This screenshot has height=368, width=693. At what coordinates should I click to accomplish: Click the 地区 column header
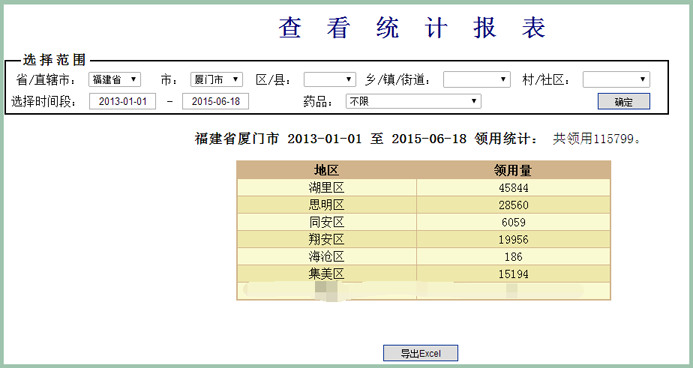coord(327,170)
